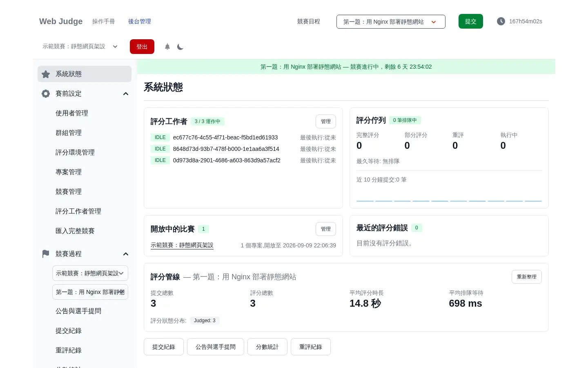Viewport: 588px width, 368px height.
Task: Open the 示範競賽：靜態網頁架設 contest selector in header
Action: 80,47
